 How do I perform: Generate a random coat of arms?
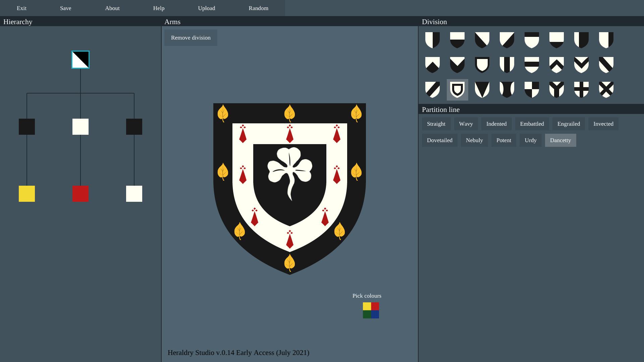258,8
